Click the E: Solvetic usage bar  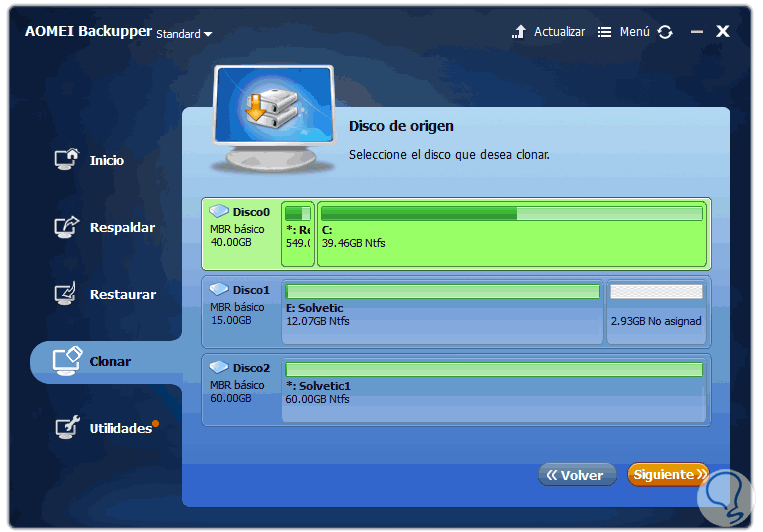pos(442,291)
